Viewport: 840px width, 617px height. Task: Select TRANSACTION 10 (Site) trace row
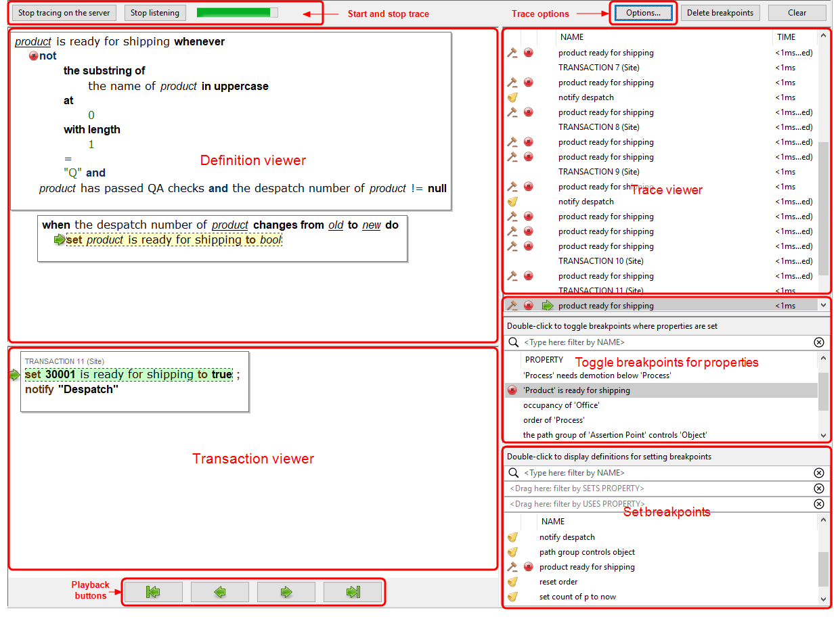(x=661, y=261)
